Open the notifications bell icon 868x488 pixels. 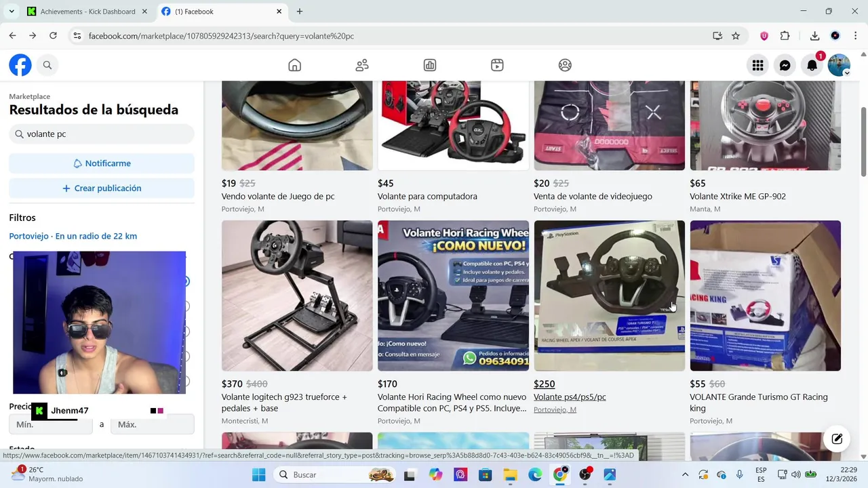pos(812,65)
